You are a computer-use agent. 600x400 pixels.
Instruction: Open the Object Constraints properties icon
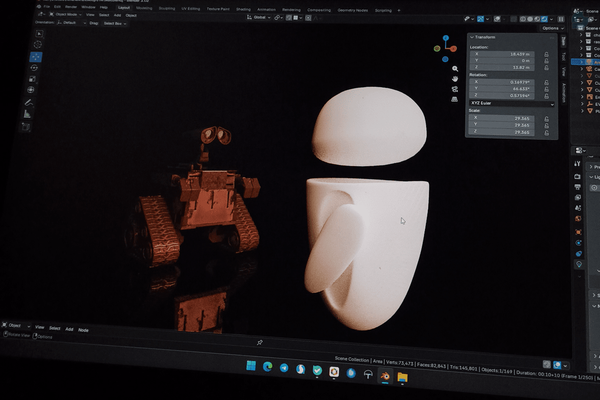579,253
